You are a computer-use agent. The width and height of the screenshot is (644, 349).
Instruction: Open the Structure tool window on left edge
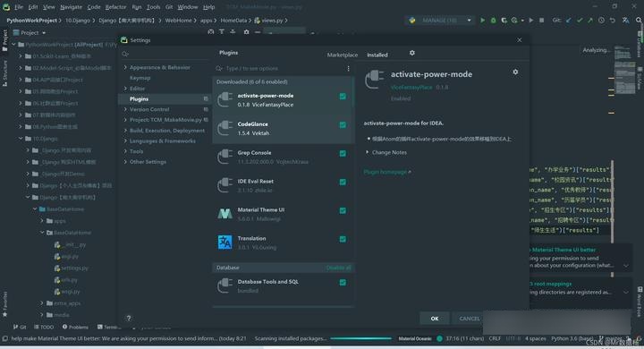pyautogui.click(x=5, y=73)
